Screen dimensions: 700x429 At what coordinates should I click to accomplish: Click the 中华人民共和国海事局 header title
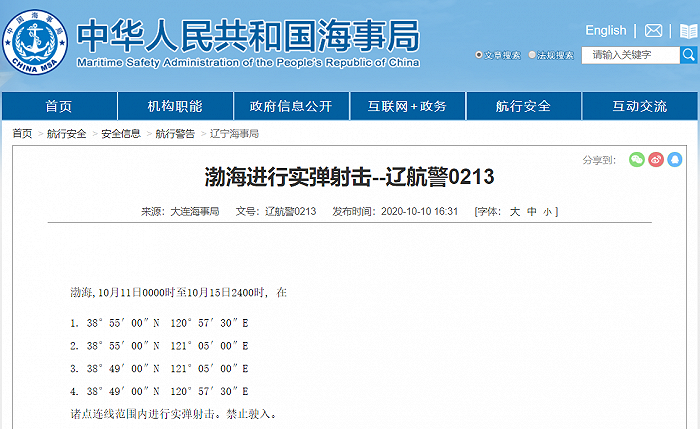coord(248,36)
